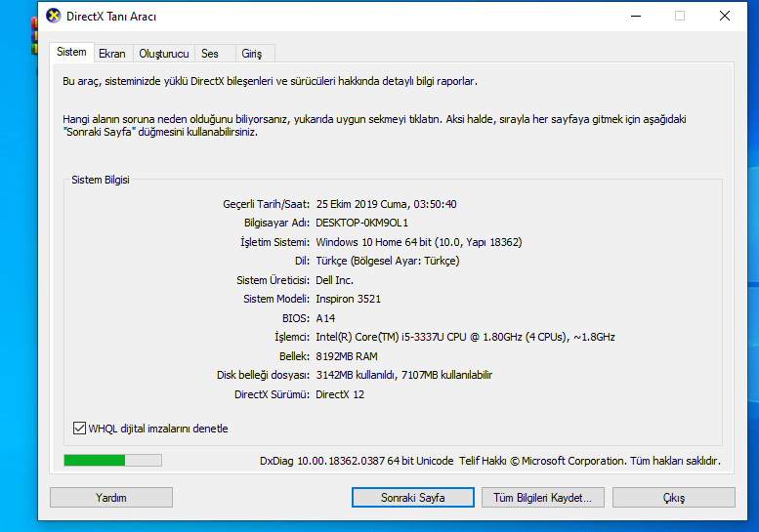Open the Ekran tab
This screenshot has width=759, height=532.
click(x=111, y=54)
